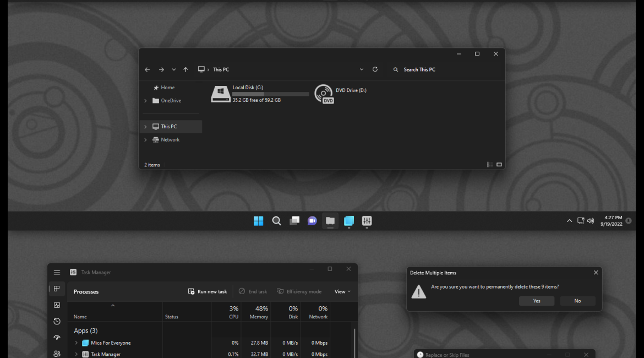Click Yes to delete the items
Image resolution: width=644 pixels, height=358 pixels.
pyautogui.click(x=536, y=301)
